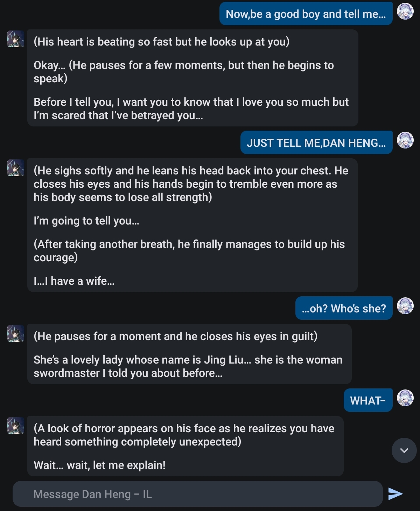Select the "JUST TELL ME,DAN HENG…" message bubble
Screen dimensions: 420x511
coord(316,143)
